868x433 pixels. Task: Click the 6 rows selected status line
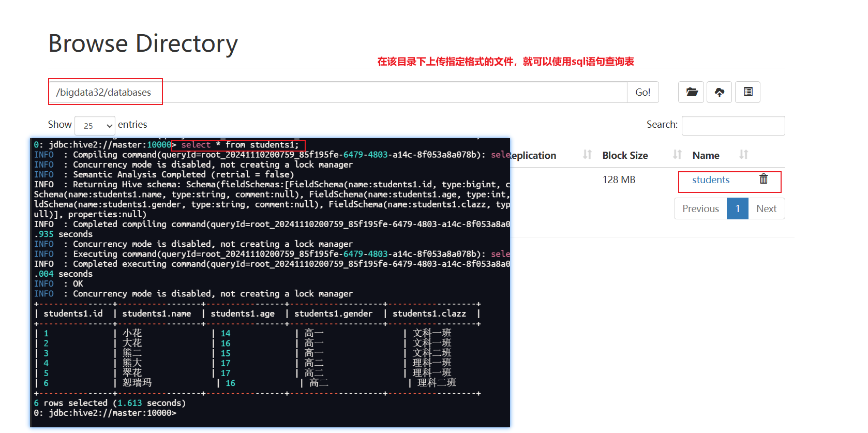110,403
